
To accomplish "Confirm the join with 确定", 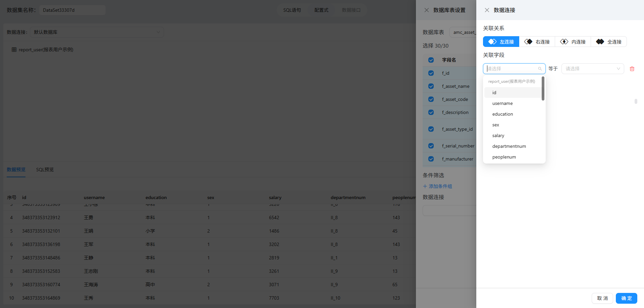I will 627,298.
